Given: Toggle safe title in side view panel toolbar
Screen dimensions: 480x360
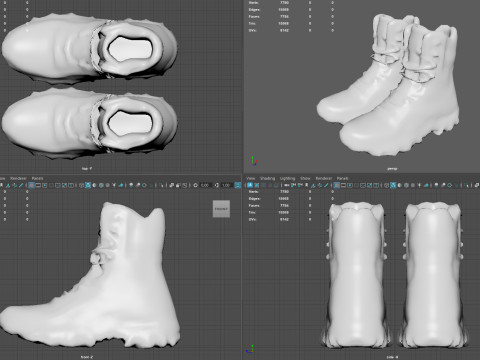Looking at the screenshot, I should click(x=376, y=185).
